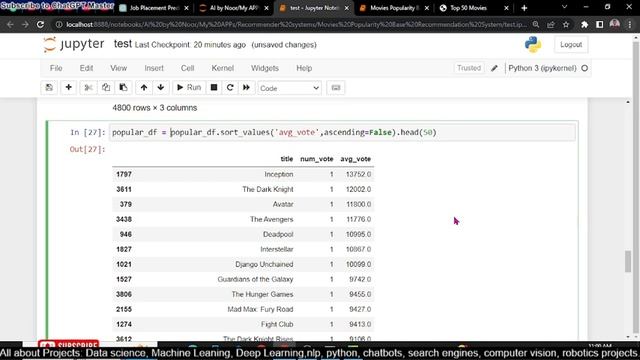
Task: Open the cell type Code dropdown
Action: click(x=289, y=88)
